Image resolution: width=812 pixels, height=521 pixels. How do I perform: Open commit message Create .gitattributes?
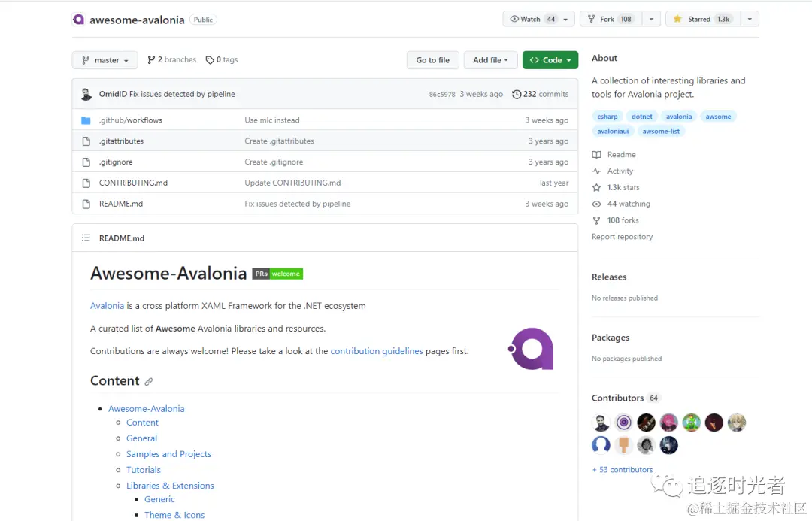pos(279,141)
